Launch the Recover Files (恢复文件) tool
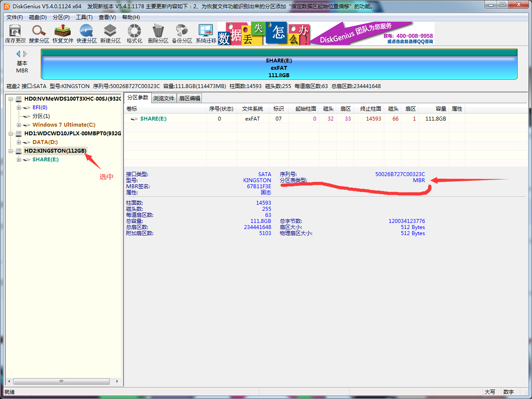This screenshot has height=399, width=532. (63, 34)
